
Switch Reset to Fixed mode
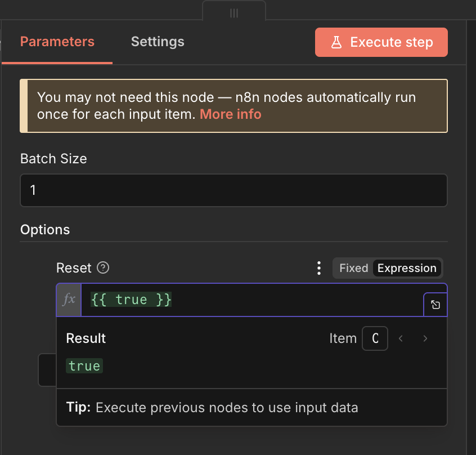pos(353,268)
